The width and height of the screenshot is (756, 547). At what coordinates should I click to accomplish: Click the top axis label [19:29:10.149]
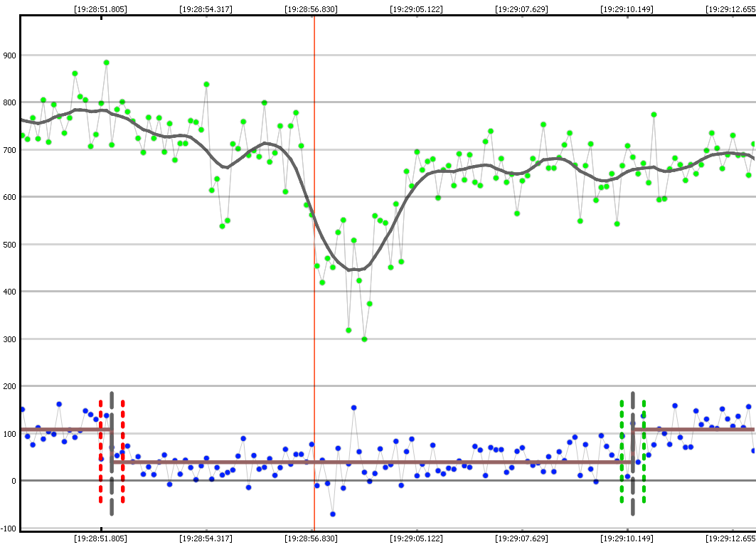(627, 9)
